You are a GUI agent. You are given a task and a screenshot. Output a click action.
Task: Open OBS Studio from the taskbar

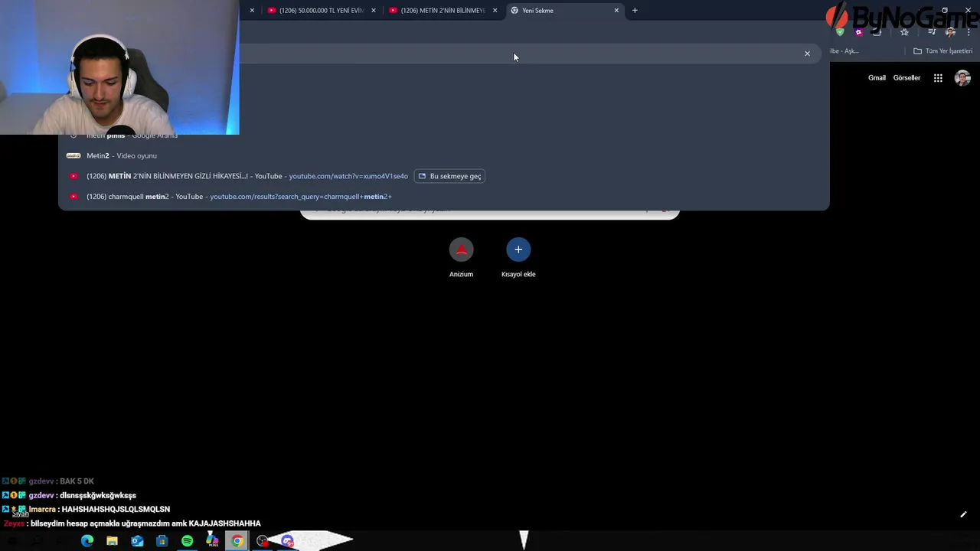pyautogui.click(x=263, y=541)
